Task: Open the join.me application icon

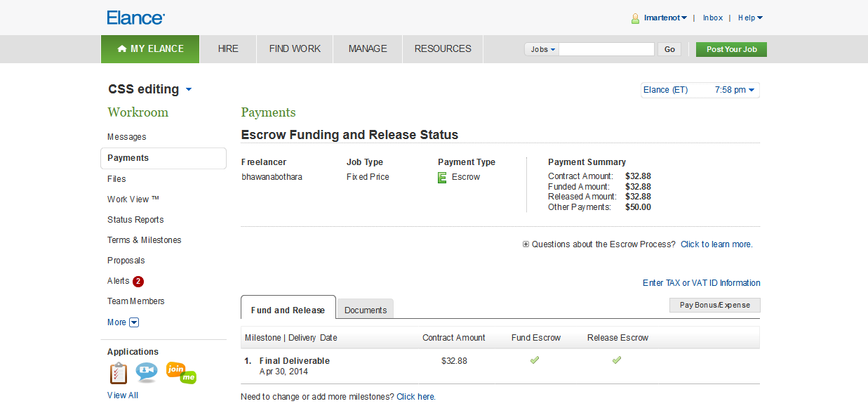Action: tap(181, 372)
